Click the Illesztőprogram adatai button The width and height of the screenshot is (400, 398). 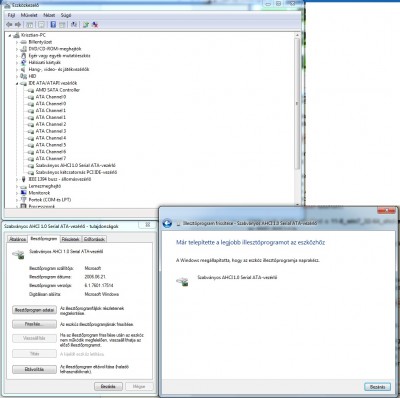pyautogui.click(x=34, y=310)
